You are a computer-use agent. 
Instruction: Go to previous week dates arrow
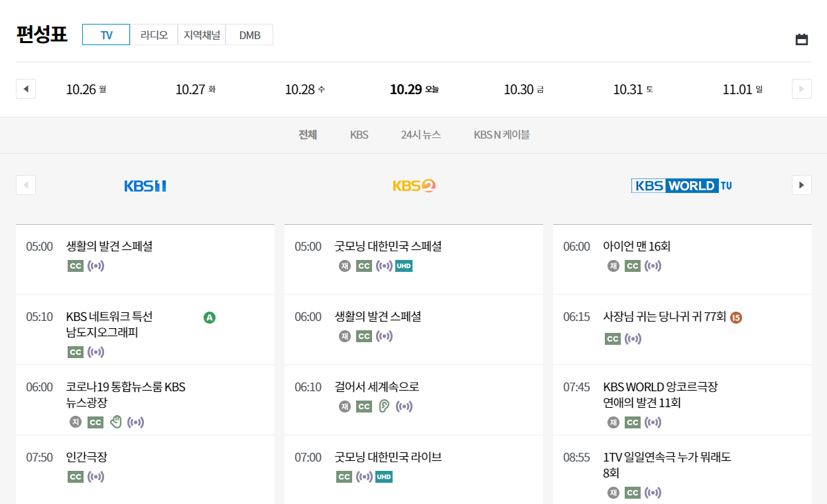tap(26, 89)
